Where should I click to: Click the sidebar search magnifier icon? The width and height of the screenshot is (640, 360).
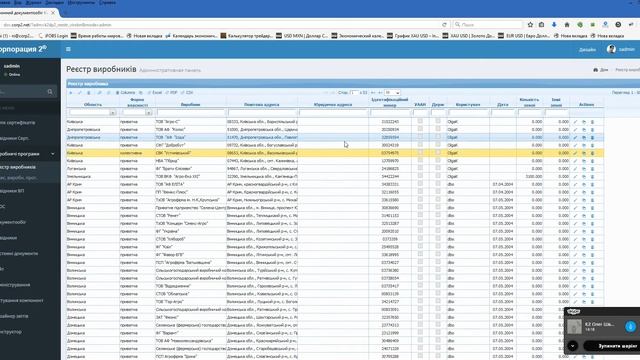[x=50, y=92]
